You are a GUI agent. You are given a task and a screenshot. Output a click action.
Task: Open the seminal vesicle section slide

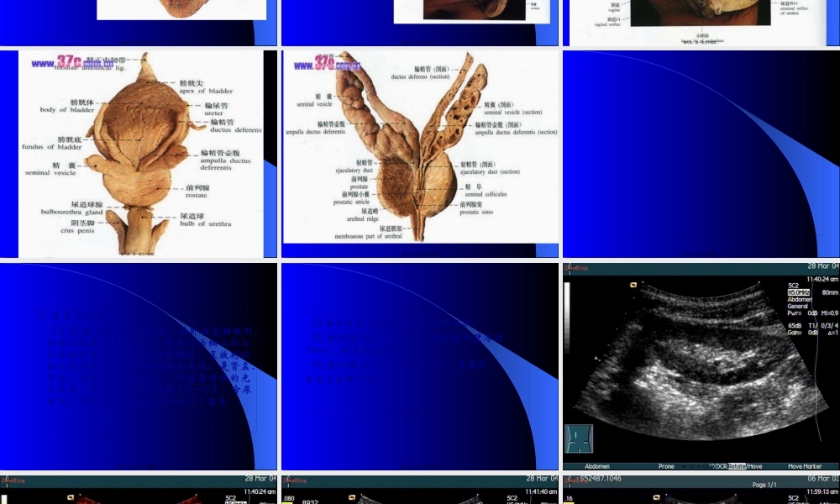(x=420, y=154)
